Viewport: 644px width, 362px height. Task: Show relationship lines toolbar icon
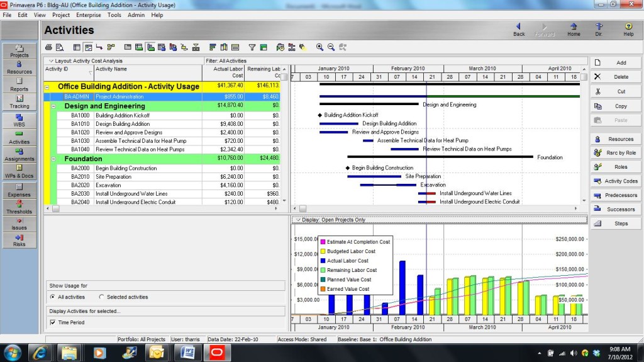click(x=99, y=47)
